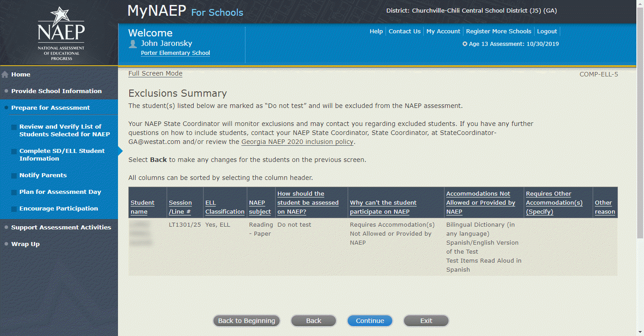This screenshot has width=644, height=336.
Task: Click the user profile silhouette icon
Action: 133,44
